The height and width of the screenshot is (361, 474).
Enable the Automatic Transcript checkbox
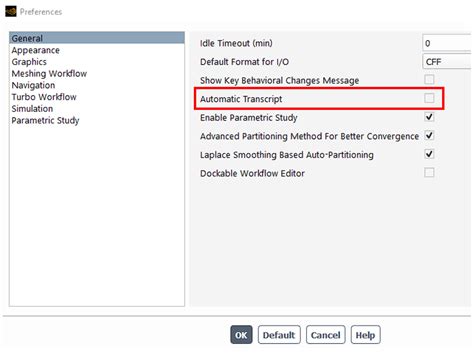pyautogui.click(x=429, y=98)
